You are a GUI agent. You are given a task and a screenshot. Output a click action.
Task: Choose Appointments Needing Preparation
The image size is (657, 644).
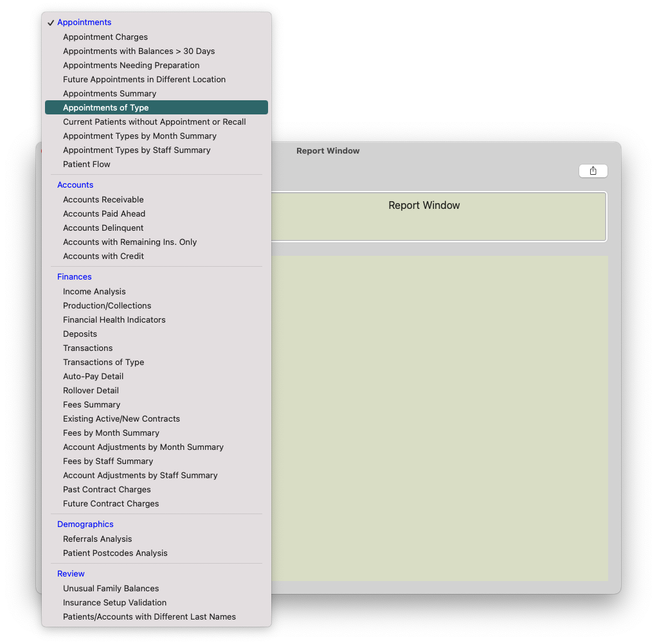(x=131, y=66)
